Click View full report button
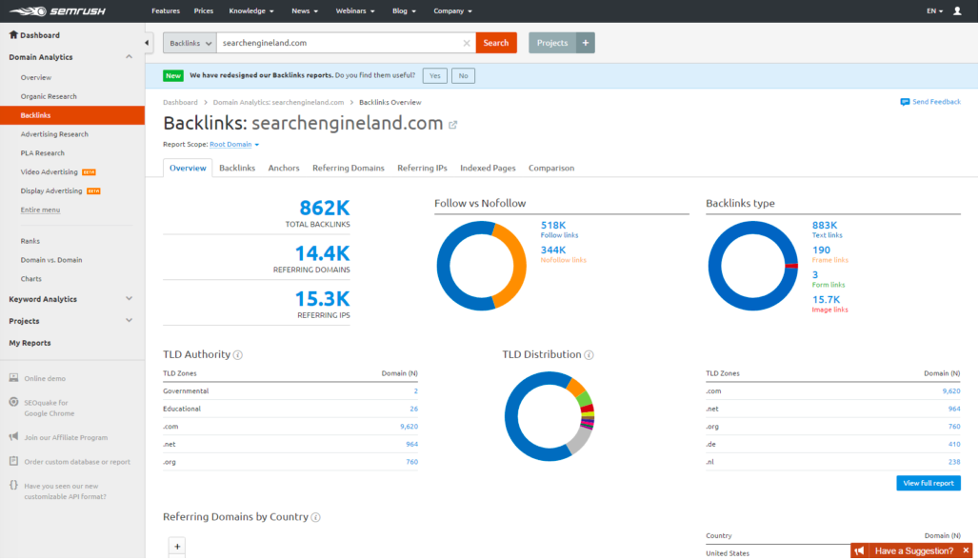This screenshot has height=560, width=979. tap(929, 483)
